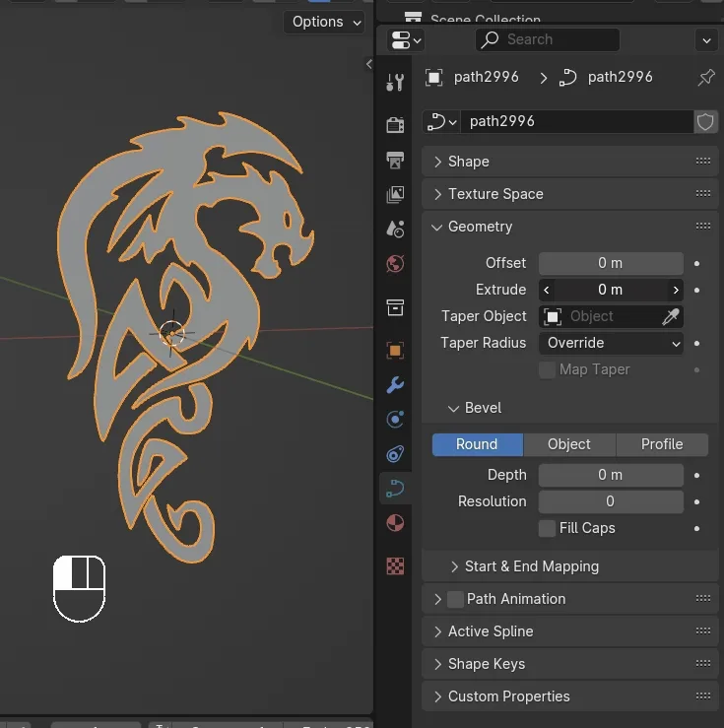The image size is (724, 728).
Task: Open the View Layer properties tab
Action: point(395,194)
